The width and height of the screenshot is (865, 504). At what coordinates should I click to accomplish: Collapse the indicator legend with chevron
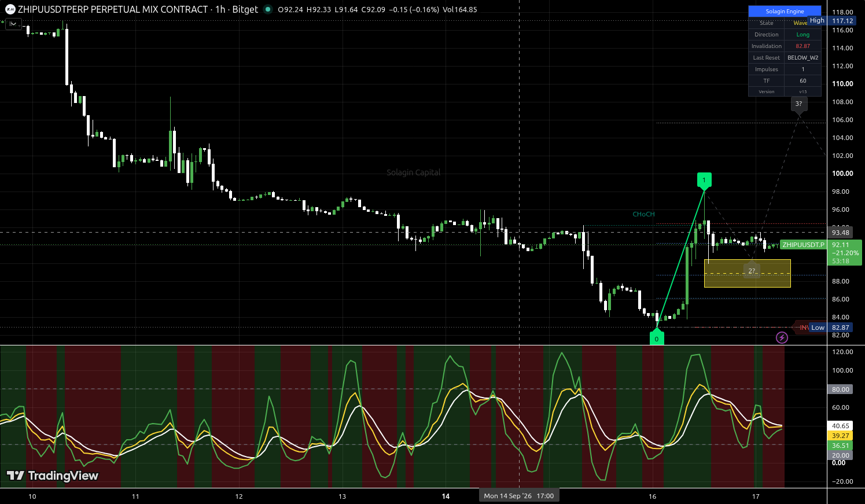(14, 24)
